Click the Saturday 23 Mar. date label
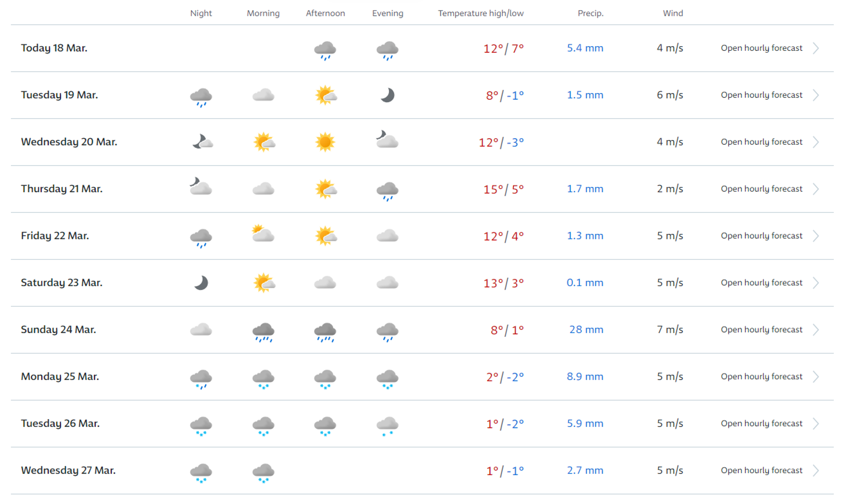The image size is (855, 504). pyautogui.click(x=62, y=283)
